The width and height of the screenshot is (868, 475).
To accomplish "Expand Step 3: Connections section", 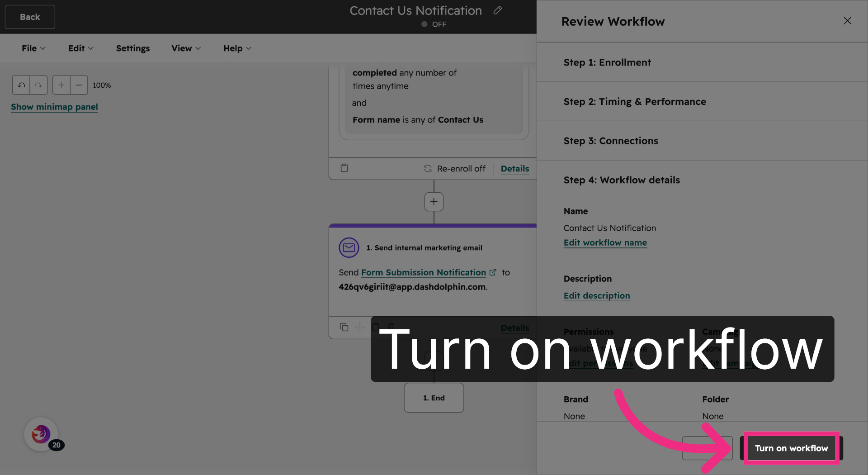I will [702, 141].
